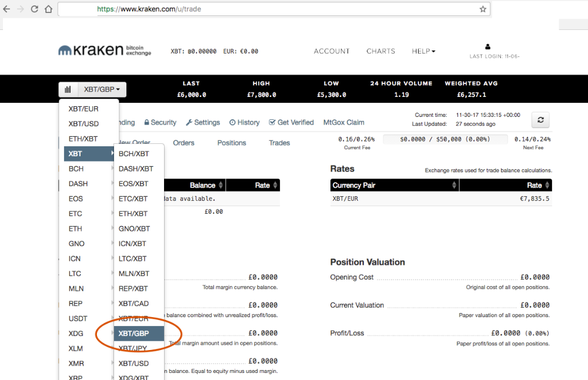Viewport: 588px width, 380px height.
Task: Bookmark the page with the star icon
Action: [483, 9]
